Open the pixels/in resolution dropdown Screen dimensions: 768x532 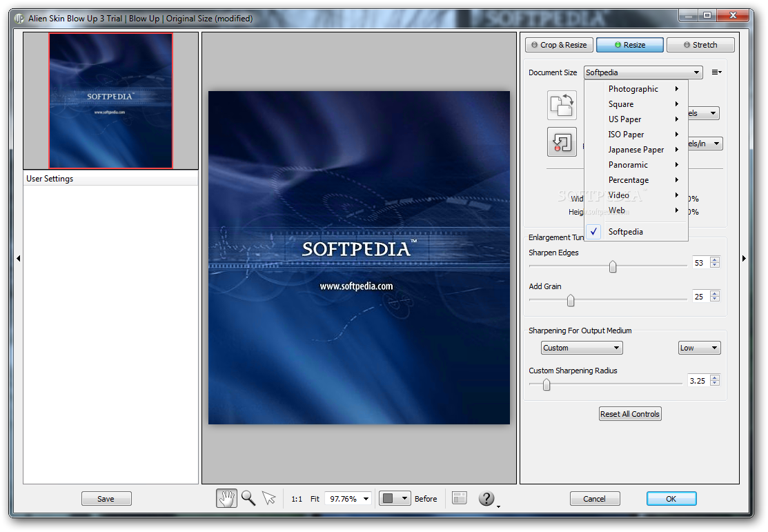(x=705, y=144)
